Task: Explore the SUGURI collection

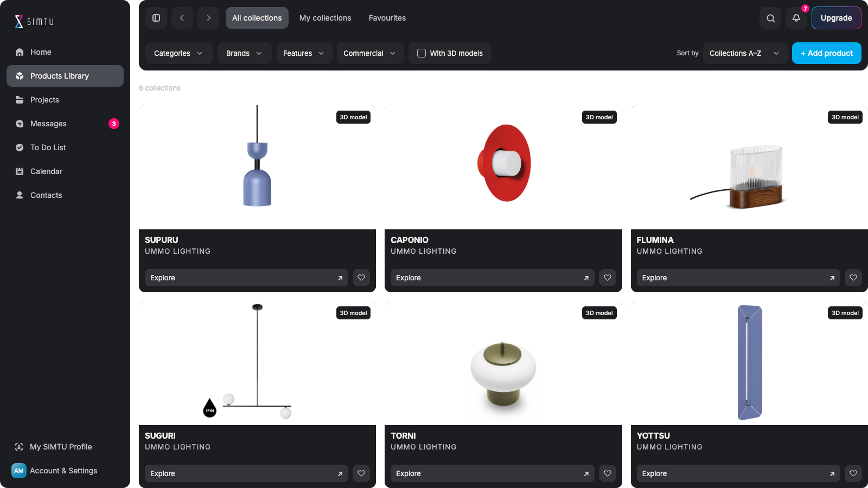Action: coord(246,473)
